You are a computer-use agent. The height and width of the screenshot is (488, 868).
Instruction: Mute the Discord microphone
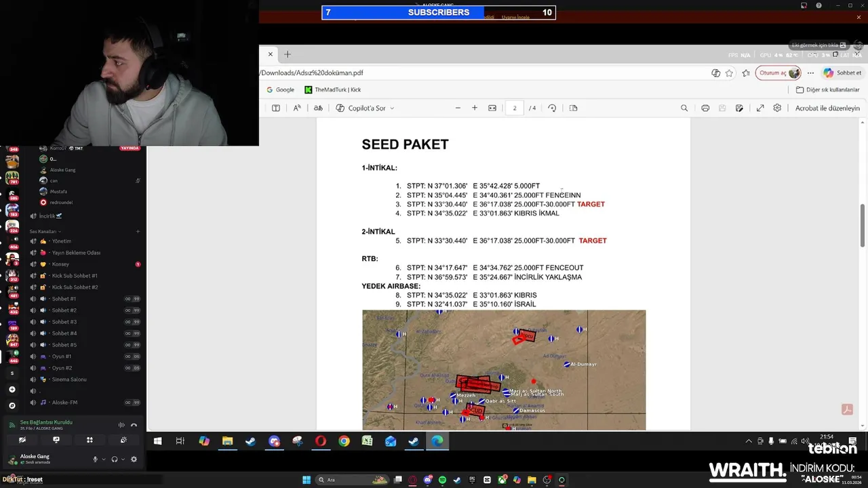point(95,460)
